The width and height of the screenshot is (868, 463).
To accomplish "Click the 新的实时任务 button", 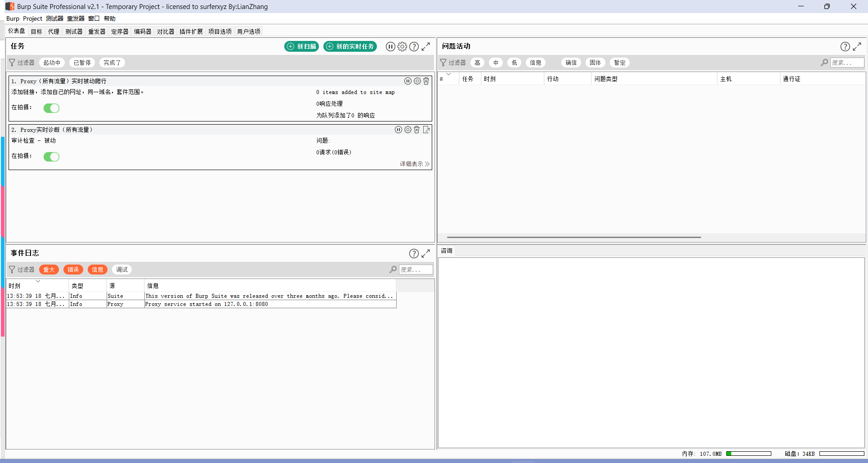I will point(350,46).
